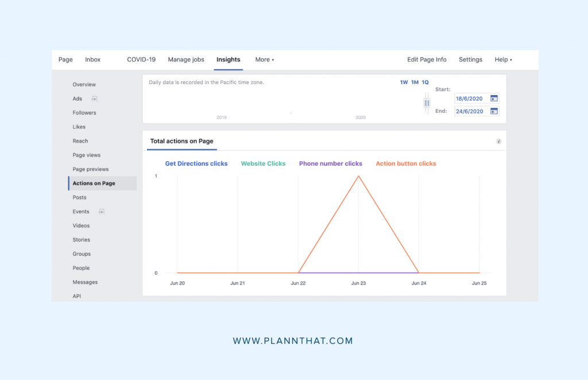Open Page views in the sidebar
This screenshot has height=380, width=588.
click(x=86, y=155)
